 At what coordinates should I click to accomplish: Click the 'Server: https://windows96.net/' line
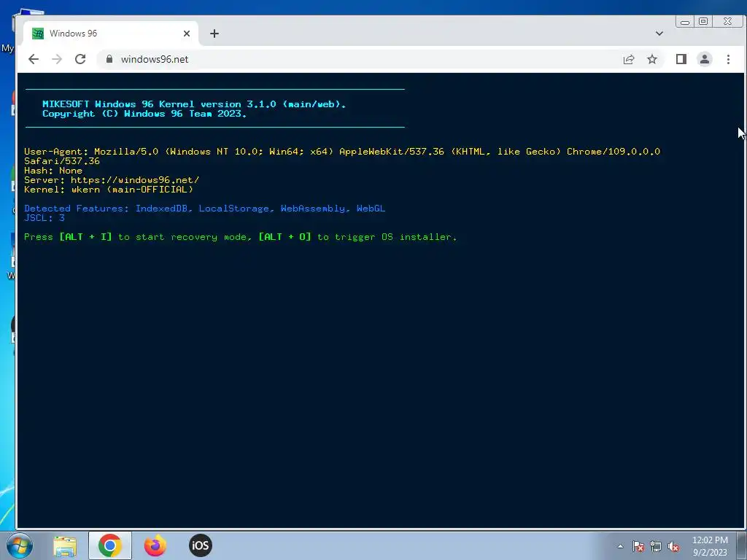[x=112, y=180]
